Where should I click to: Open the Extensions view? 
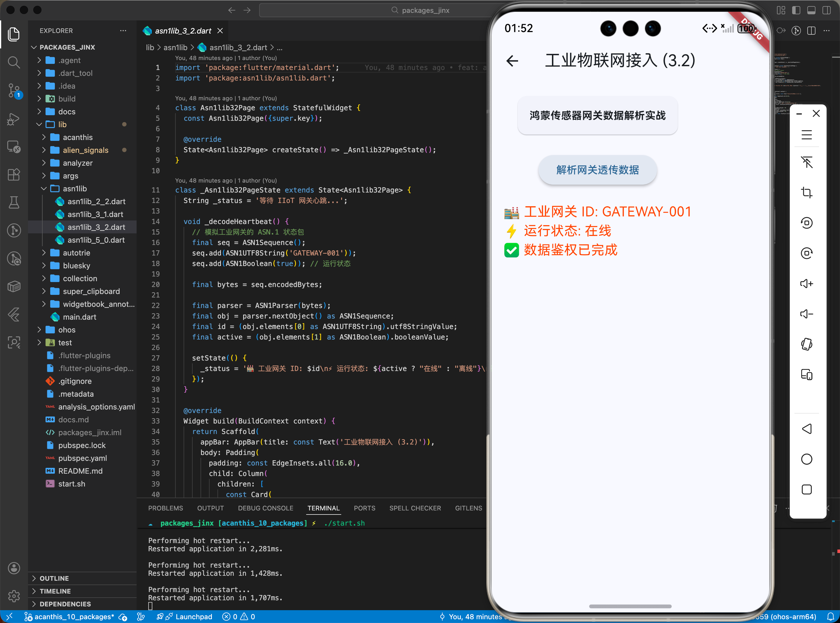[14, 174]
